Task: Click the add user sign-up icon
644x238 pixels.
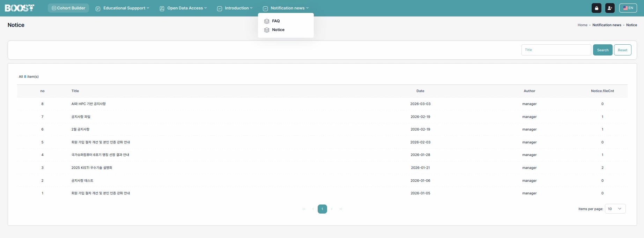Action: 610,8
